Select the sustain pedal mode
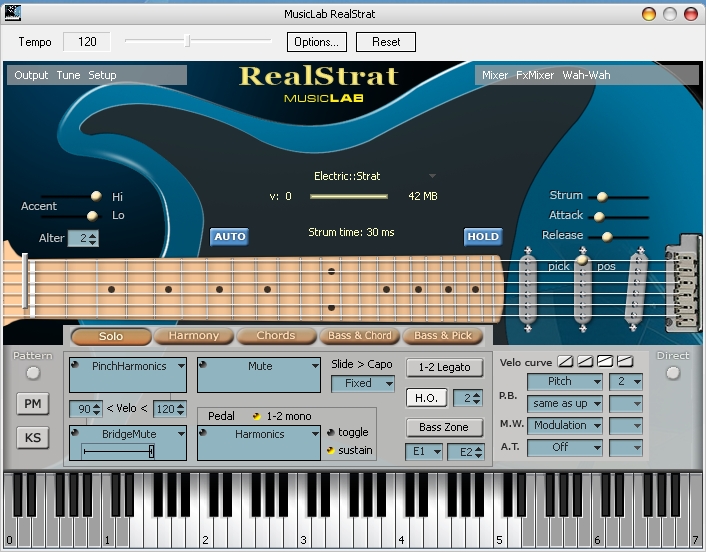 [x=331, y=450]
